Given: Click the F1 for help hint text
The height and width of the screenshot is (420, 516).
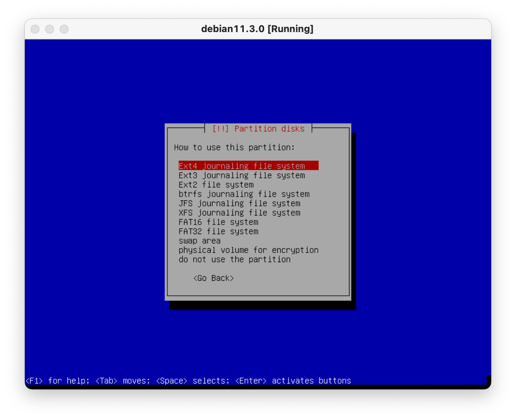Looking at the screenshot, I should pos(57,381).
